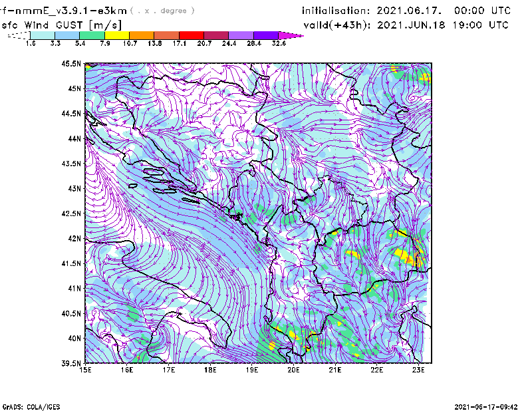
Task: Click the latitude label "41N"
Action: click(x=74, y=289)
